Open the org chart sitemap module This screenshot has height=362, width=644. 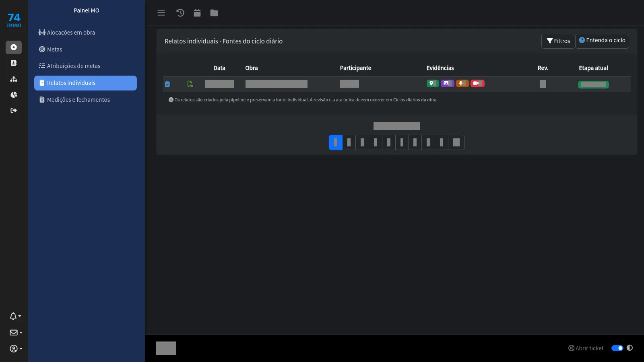14,79
